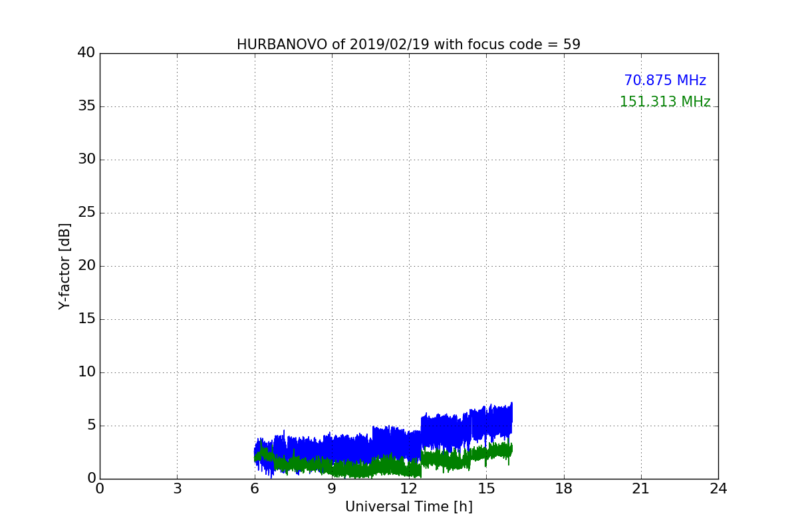Click the y-axis tick label 40
The width and height of the screenshot is (798, 532).
[x=86, y=53]
